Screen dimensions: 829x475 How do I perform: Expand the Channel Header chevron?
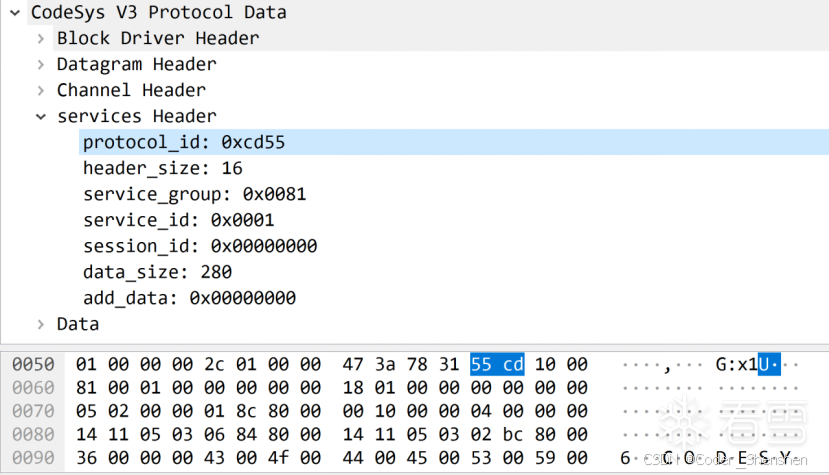41,90
